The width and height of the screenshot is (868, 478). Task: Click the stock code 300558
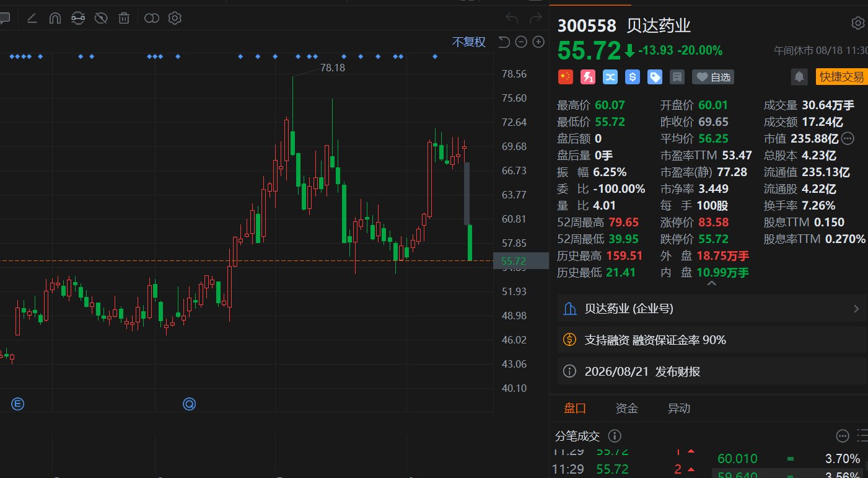pyautogui.click(x=587, y=26)
